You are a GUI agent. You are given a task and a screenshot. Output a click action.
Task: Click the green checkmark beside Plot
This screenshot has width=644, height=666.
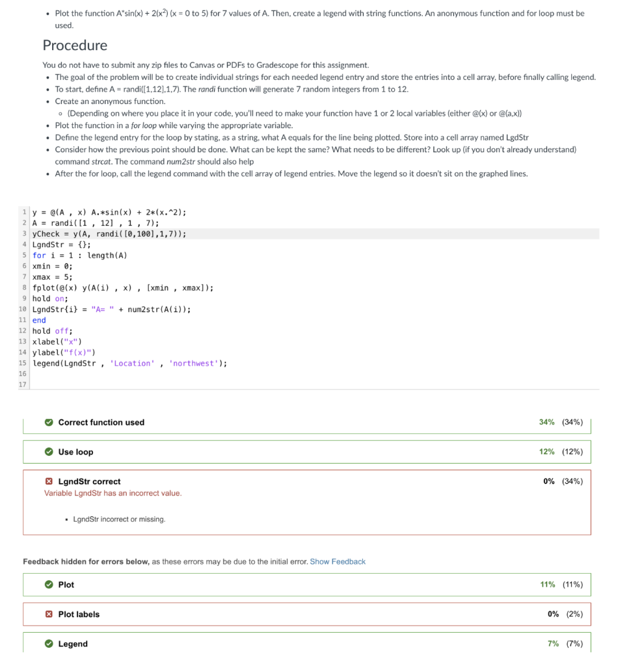(49, 584)
